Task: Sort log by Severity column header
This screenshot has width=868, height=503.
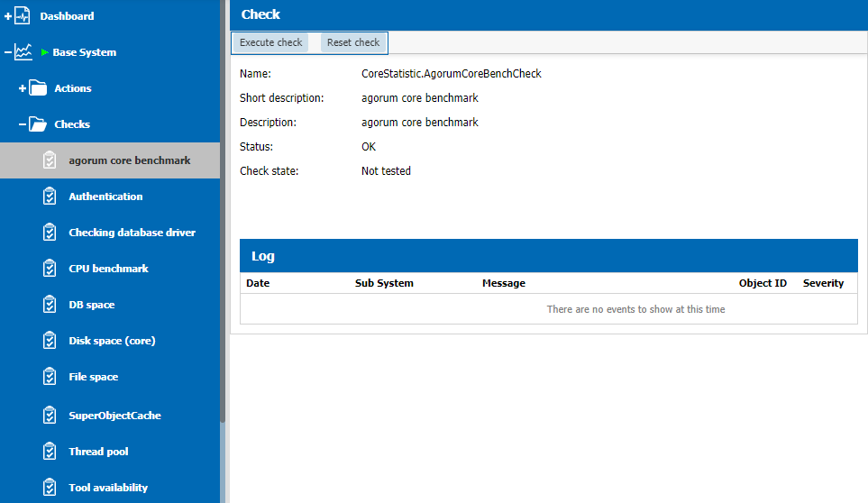Action: pyautogui.click(x=823, y=283)
